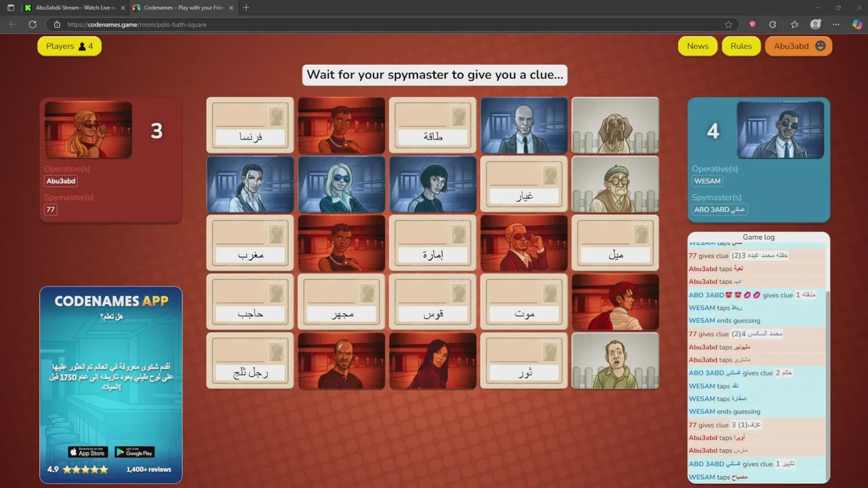
Task: Open the Players list button
Action: click(x=69, y=46)
